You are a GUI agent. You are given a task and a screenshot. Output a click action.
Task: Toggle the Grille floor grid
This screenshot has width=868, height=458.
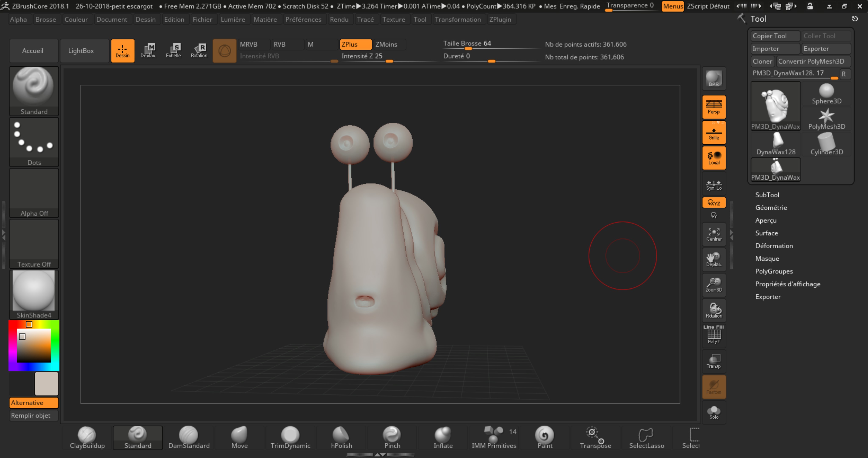point(714,133)
